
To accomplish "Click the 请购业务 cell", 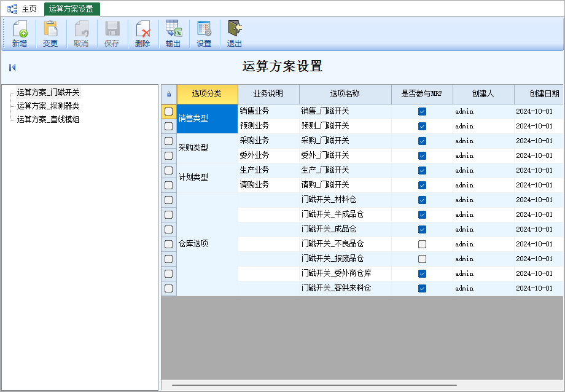I will pos(268,185).
